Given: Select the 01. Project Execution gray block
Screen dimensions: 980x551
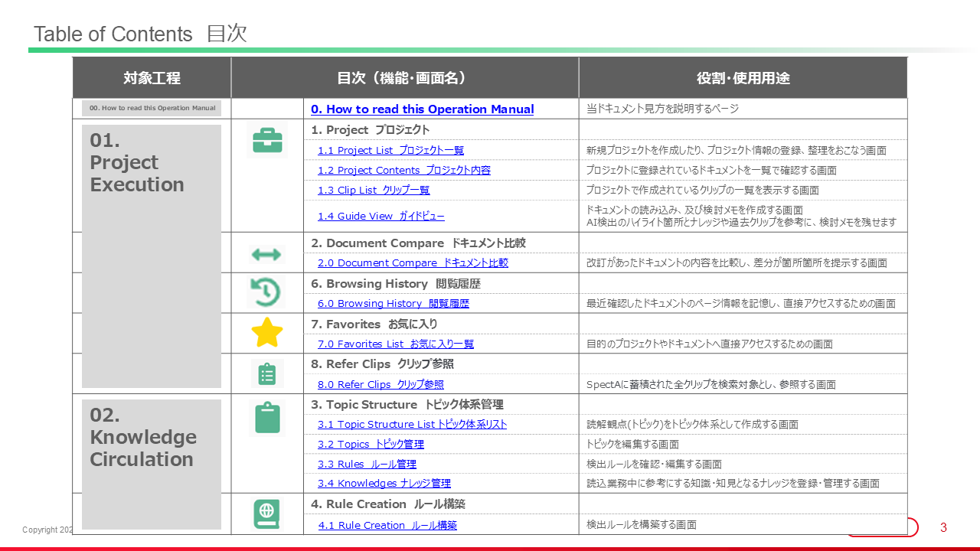Looking at the screenshot, I should pos(152,256).
